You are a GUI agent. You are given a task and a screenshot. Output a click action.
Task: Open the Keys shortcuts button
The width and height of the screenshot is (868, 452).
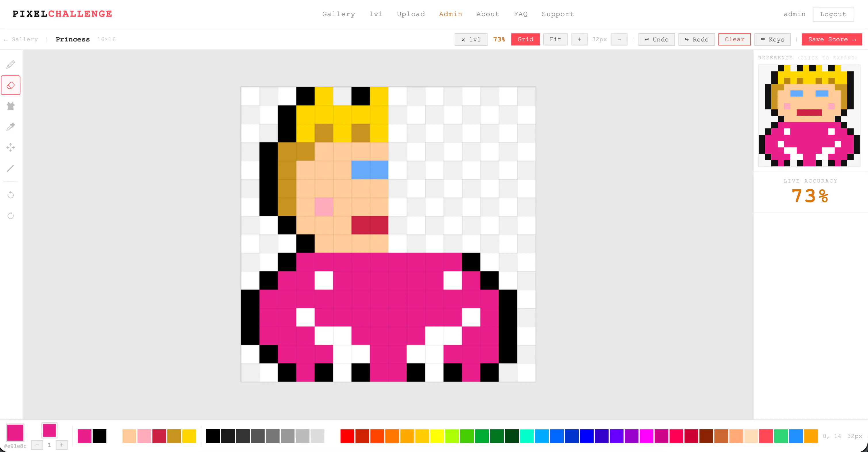tap(772, 39)
